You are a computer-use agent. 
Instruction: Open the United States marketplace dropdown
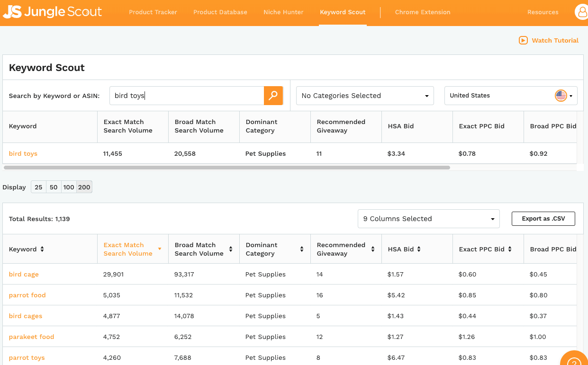[511, 96]
